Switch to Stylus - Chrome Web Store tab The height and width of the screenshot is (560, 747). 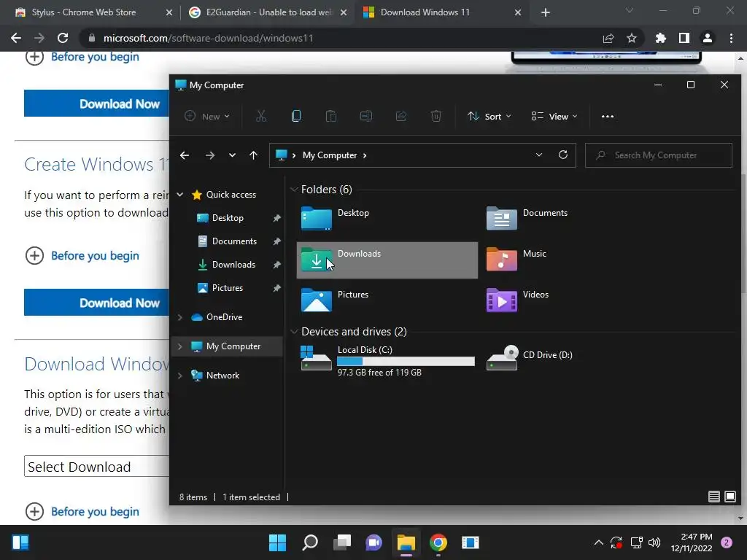(83, 12)
